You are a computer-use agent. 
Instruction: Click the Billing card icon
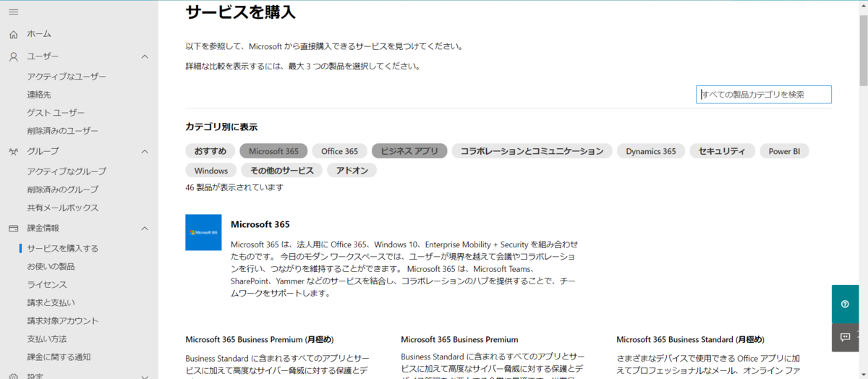(13, 228)
